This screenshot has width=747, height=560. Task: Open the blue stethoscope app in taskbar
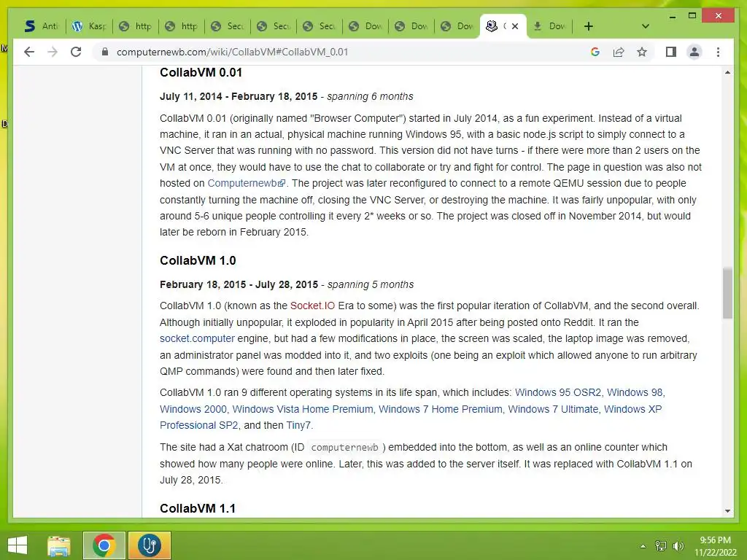[150, 545]
